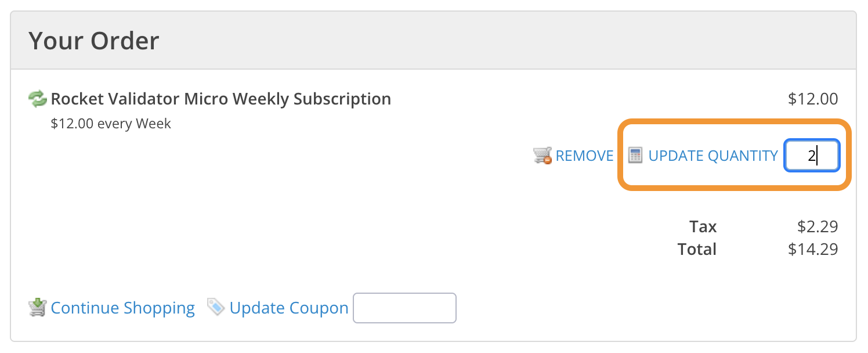Click the Total label

click(x=697, y=250)
